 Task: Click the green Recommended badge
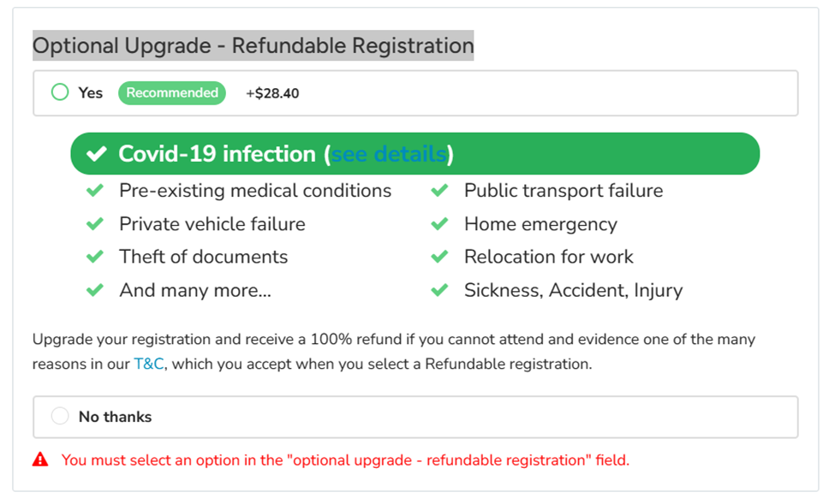pyautogui.click(x=172, y=92)
